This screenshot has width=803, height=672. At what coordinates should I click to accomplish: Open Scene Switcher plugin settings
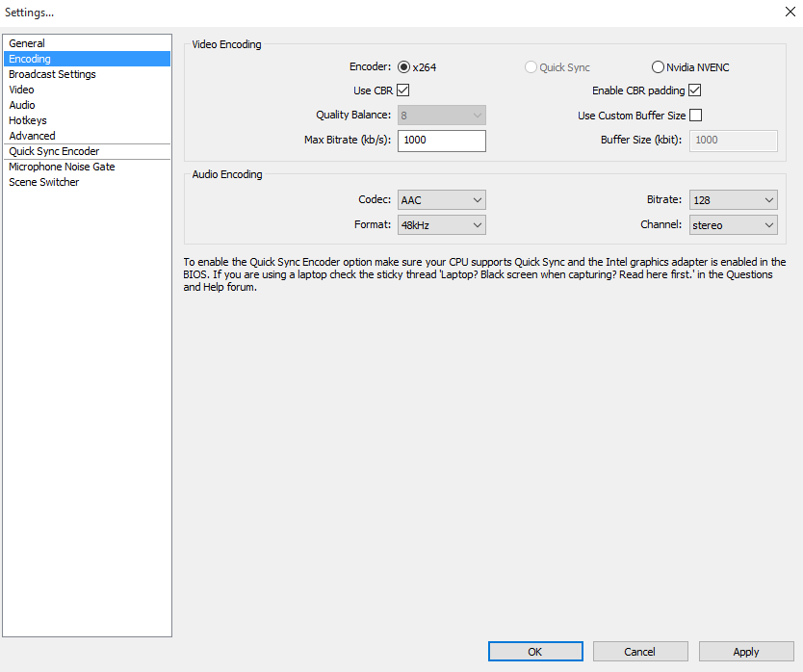pyautogui.click(x=87, y=182)
